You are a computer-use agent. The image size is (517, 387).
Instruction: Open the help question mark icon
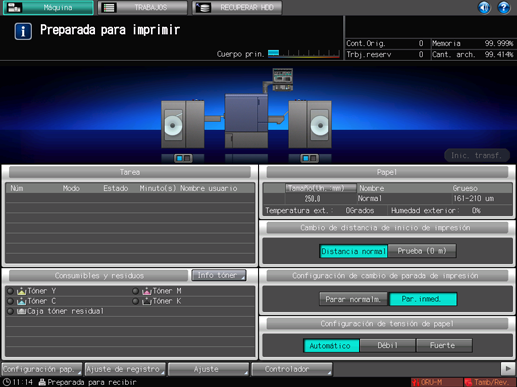pos(503,7)
